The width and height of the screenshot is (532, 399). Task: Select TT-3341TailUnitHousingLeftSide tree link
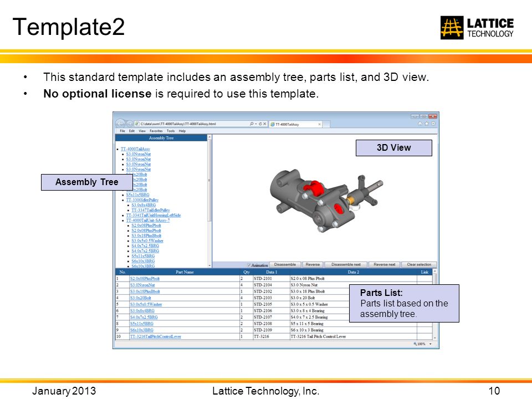[x=154, y=216]
